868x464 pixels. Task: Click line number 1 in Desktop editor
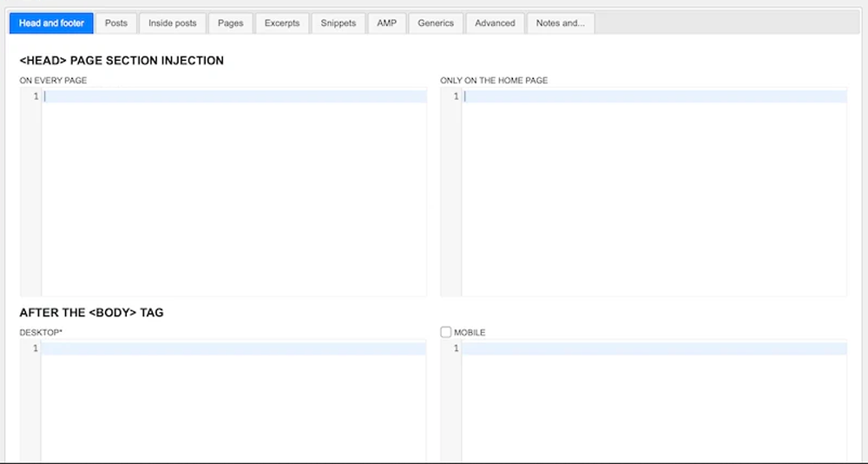tap(36, 348)
